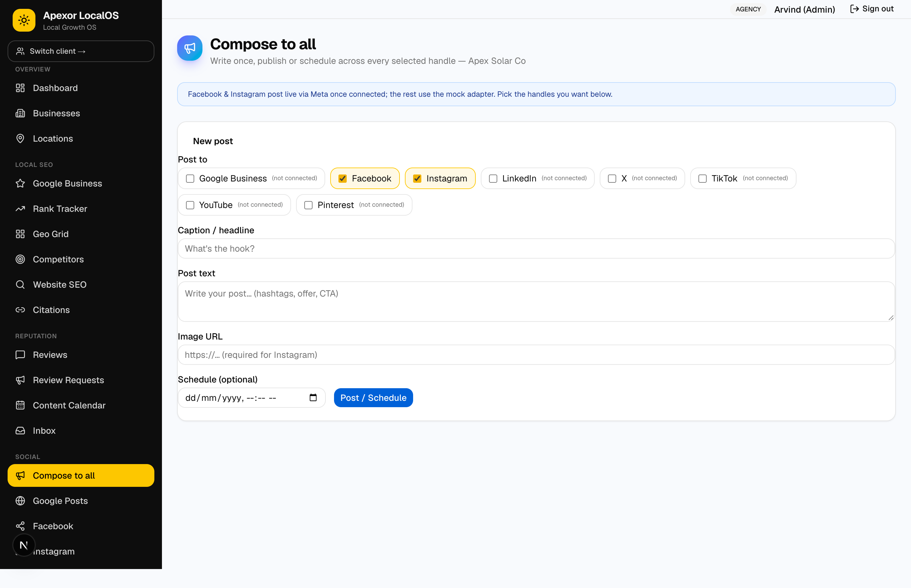This screenshot has width=911, height=588.
Task: Focus the Post text textarea
Action: pyautogui.click(x=536, y=302)
